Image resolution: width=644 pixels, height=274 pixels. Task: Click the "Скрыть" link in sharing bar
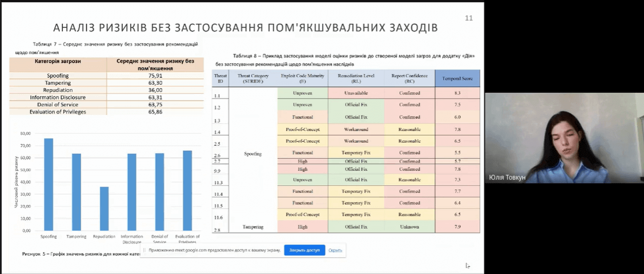pos(335,250)
